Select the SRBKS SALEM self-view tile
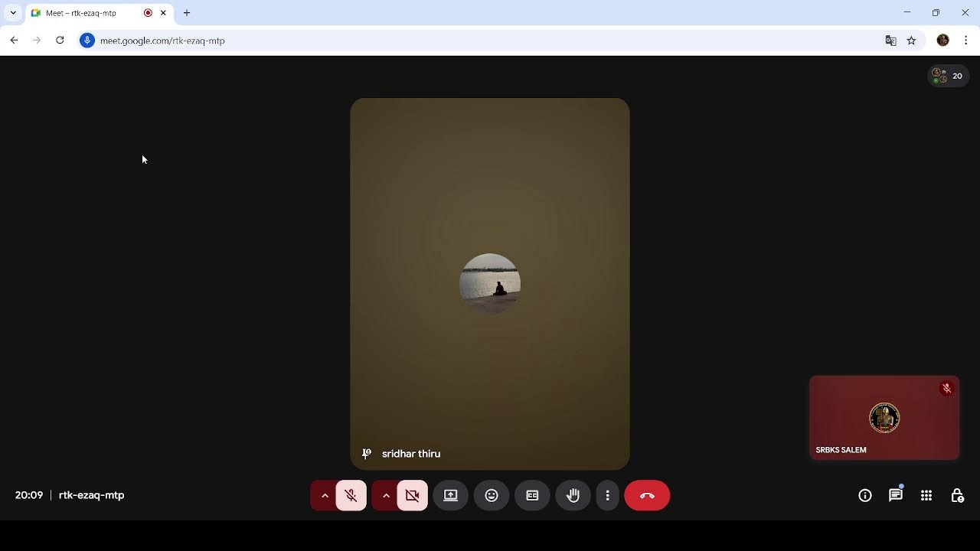The image size is (980, 551). pos(884,418)
